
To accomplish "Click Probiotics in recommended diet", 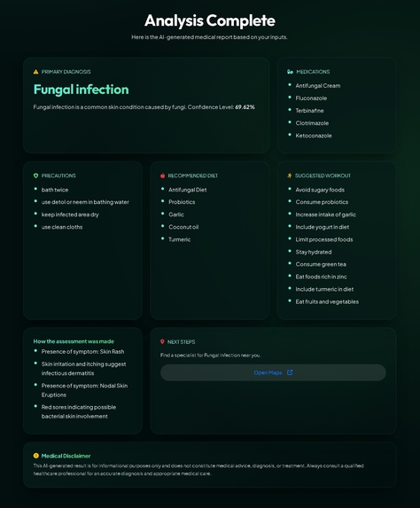I will click(182, 202).
